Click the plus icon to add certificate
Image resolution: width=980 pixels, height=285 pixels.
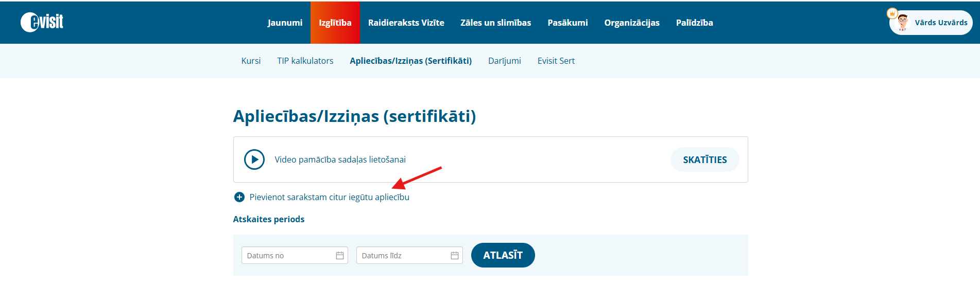coord(239,197)
